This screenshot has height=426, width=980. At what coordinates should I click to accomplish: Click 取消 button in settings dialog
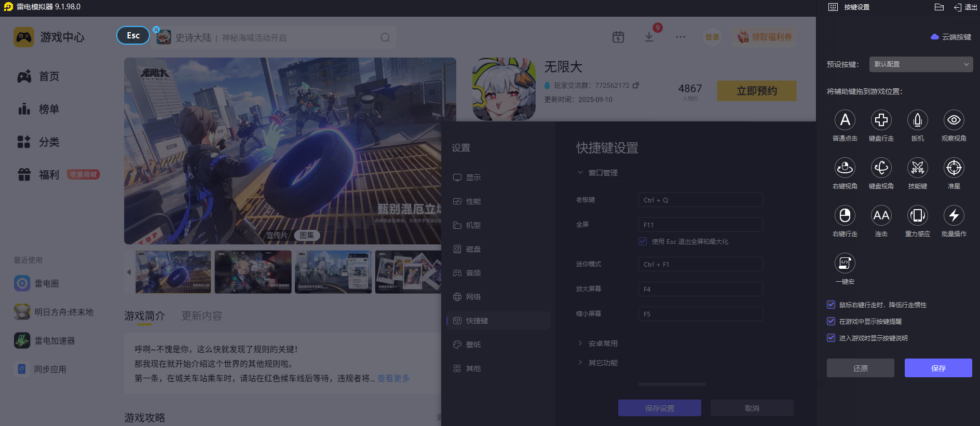click(752, 408)
